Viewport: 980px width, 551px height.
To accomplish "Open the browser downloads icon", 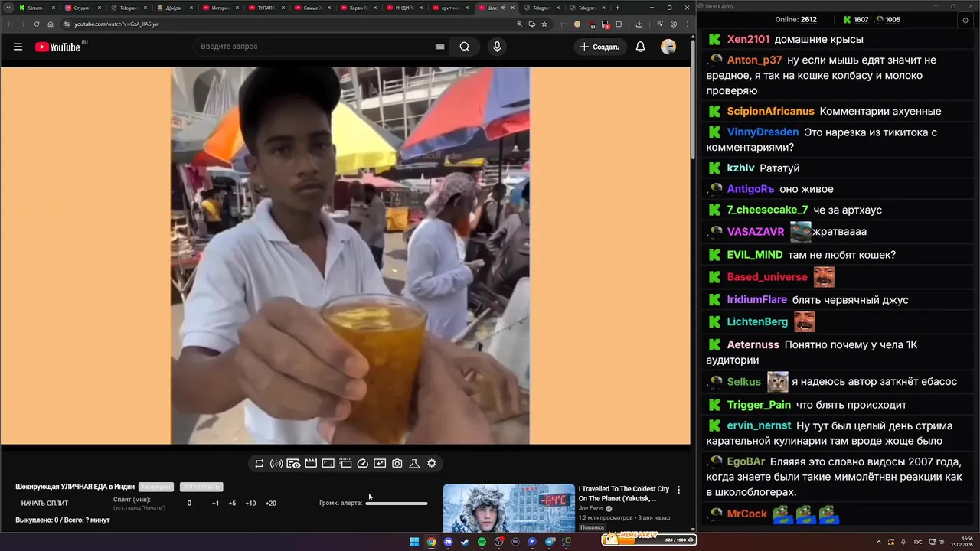I will [639, 24].
